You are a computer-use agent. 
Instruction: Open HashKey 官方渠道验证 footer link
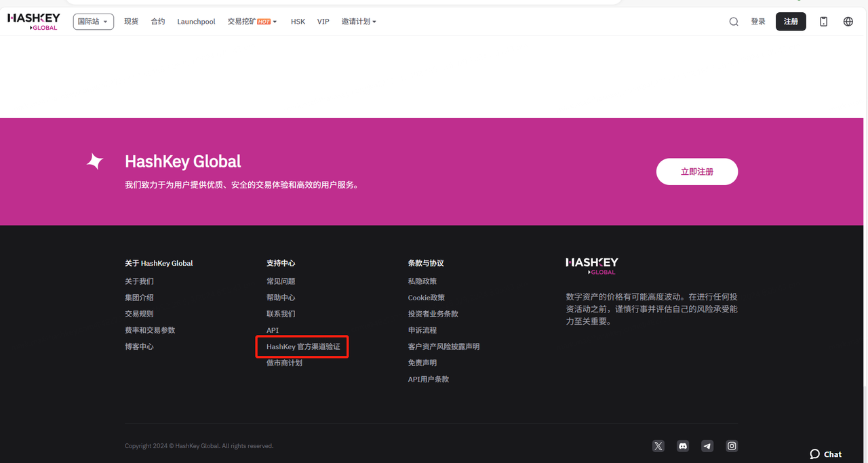[303, 346]
